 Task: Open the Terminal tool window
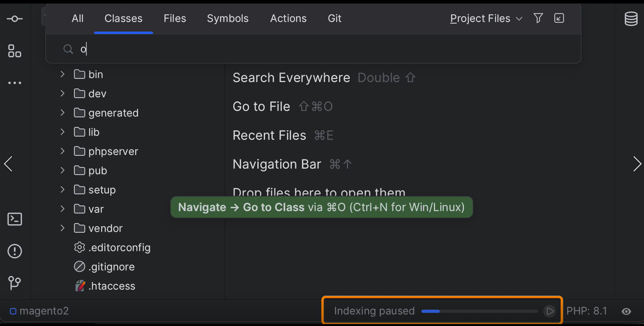coord(15,219)
